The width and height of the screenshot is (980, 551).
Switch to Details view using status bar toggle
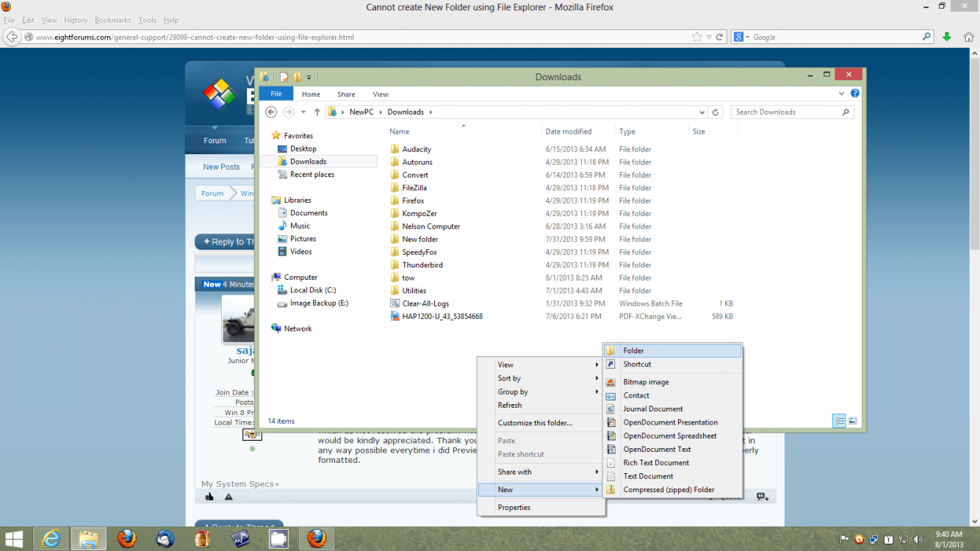839,421
